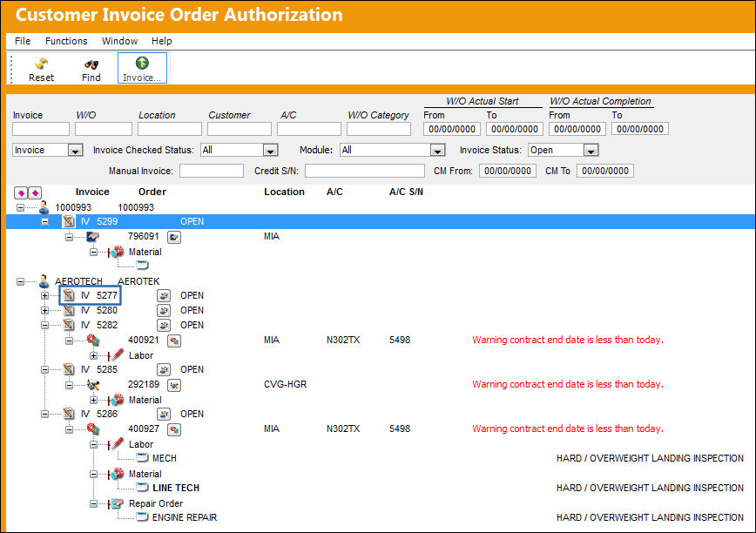Expand Labor under order 400921

coord(93,355)
